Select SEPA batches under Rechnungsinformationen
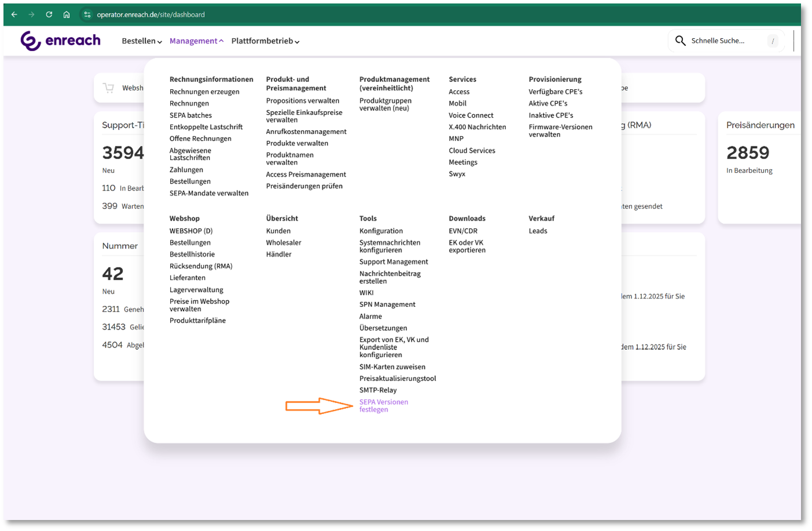The image size is (812, 531). click(x=190, y=115)
